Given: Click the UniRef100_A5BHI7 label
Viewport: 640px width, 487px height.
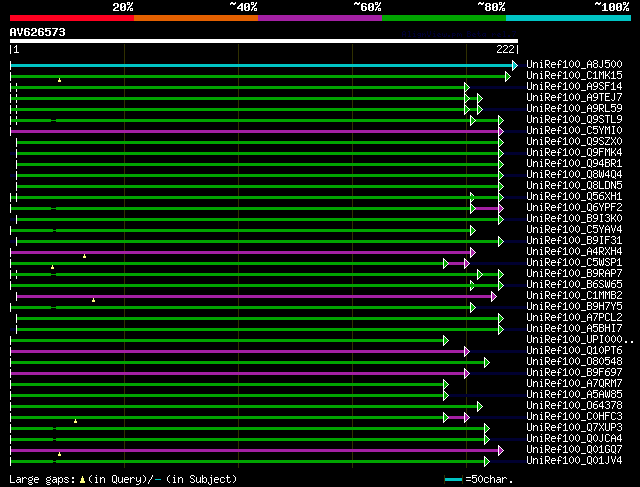Looking at the screenshot, I should click(x=574, y=328).
